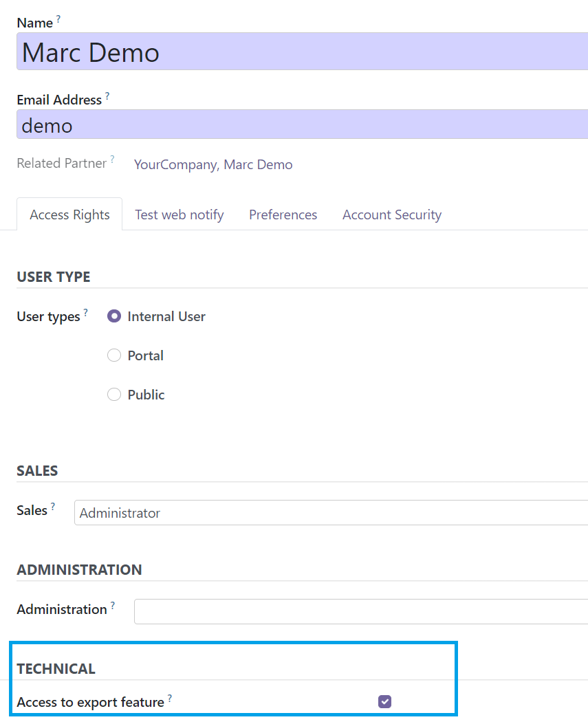
Task: Switch to the Access Rights tab
Action: [x=69, y=215]
